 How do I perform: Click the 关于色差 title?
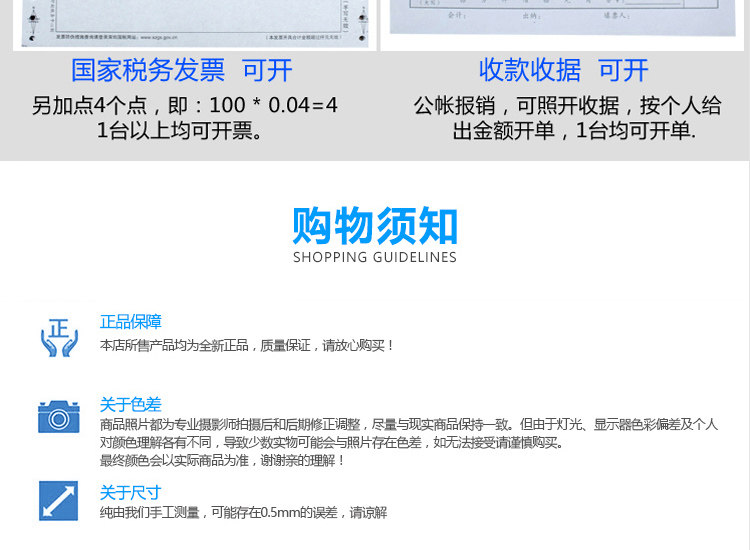[x=131, y=405]
